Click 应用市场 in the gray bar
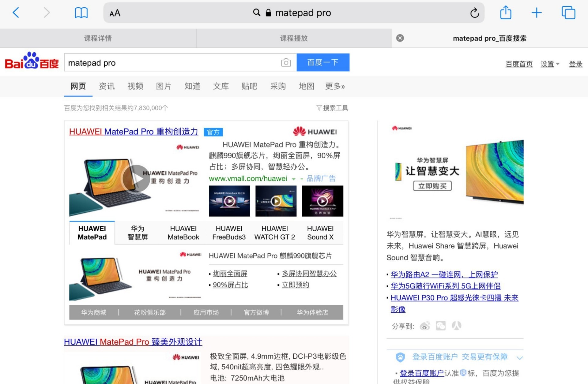Image resolution: width=588 pixels, height=384 pixels. 206,312
